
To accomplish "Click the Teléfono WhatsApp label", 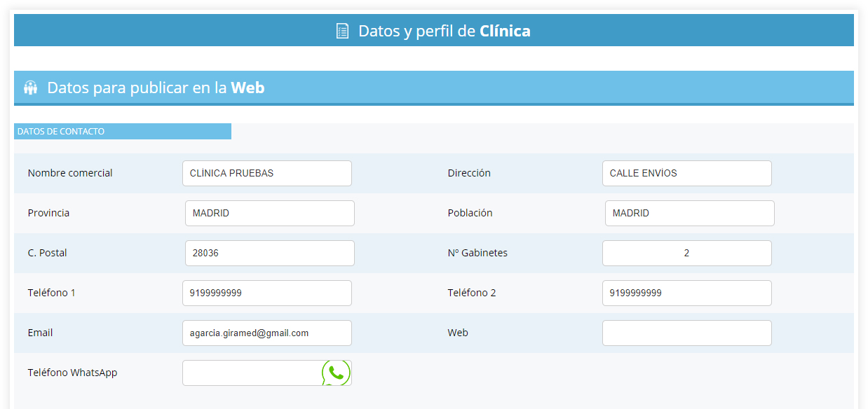I will (x=72, y=373).
